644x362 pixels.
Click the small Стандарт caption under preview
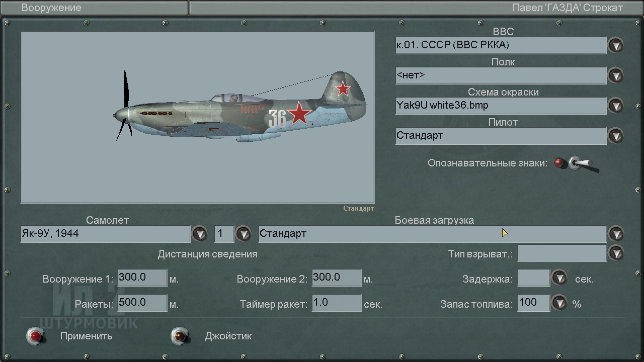[x=359, y=208]
